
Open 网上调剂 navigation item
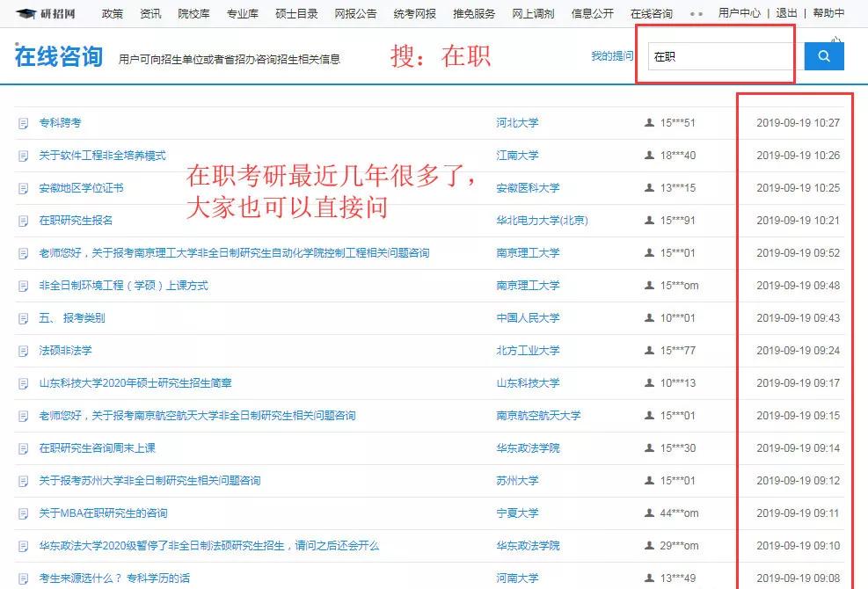(x=533, y=13)
